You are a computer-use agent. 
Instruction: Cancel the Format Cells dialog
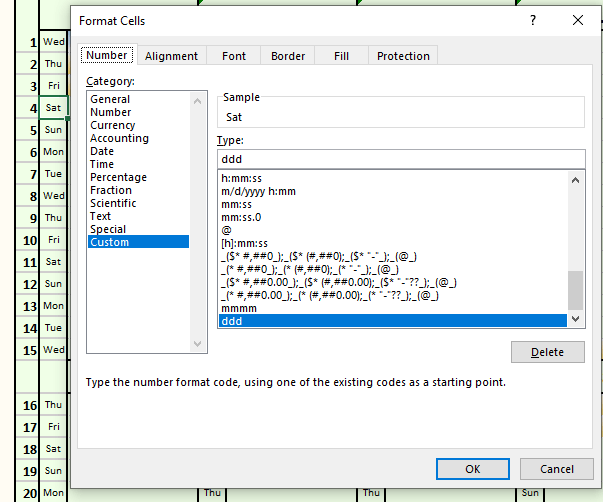tap(556, 469)
